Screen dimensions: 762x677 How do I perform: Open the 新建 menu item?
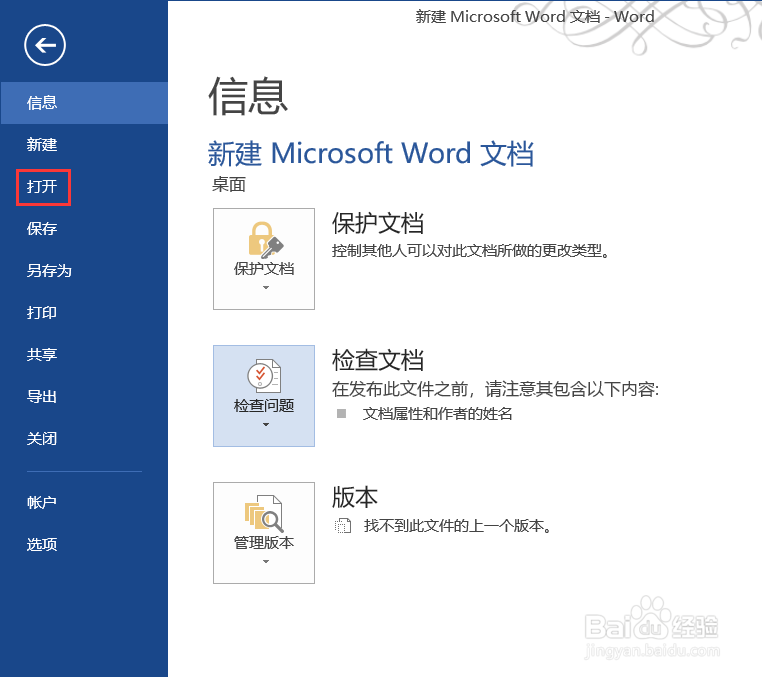coord(84,145)
